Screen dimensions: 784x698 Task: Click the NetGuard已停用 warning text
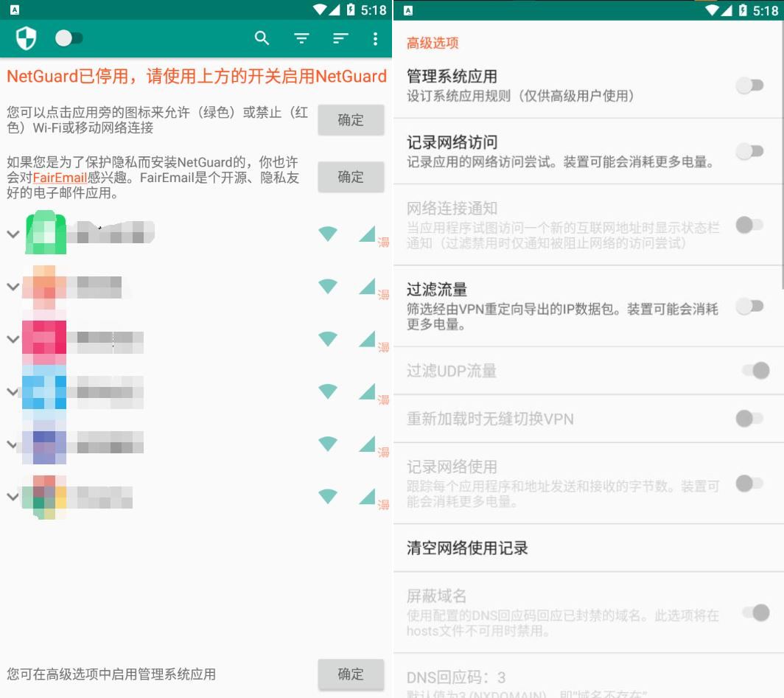pyautogui.click(x=197, y=77)
